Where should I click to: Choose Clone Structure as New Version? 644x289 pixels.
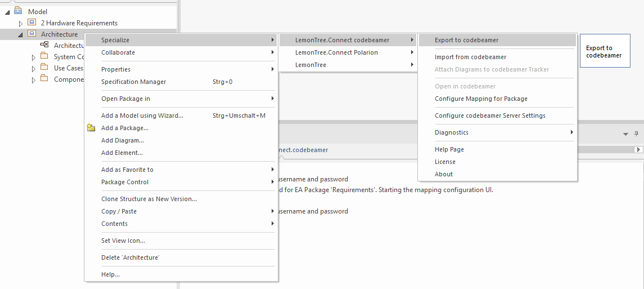tap(181, 199)
